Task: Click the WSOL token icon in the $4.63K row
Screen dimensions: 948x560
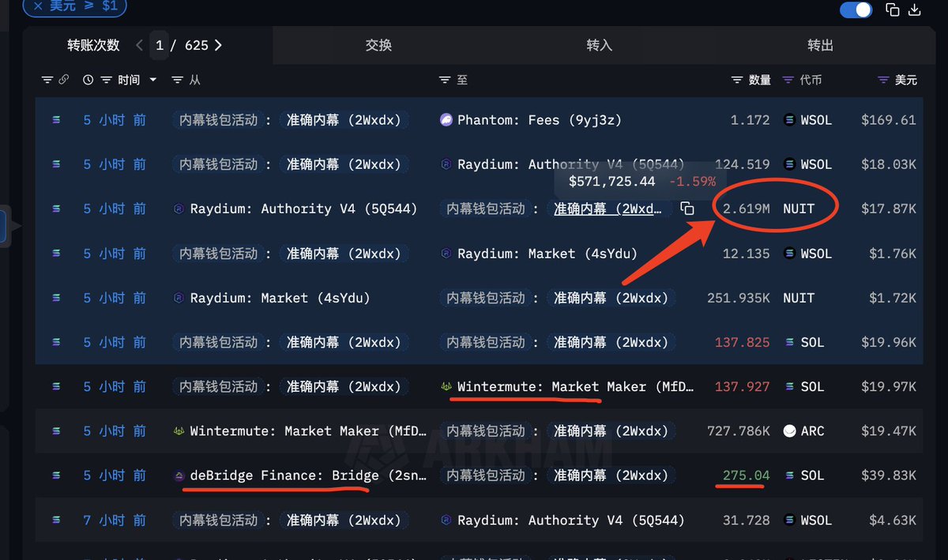Action: (x=789, y=521)
